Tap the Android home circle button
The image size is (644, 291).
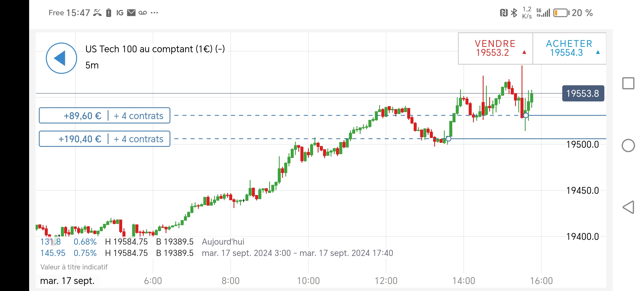click(628, 145)
